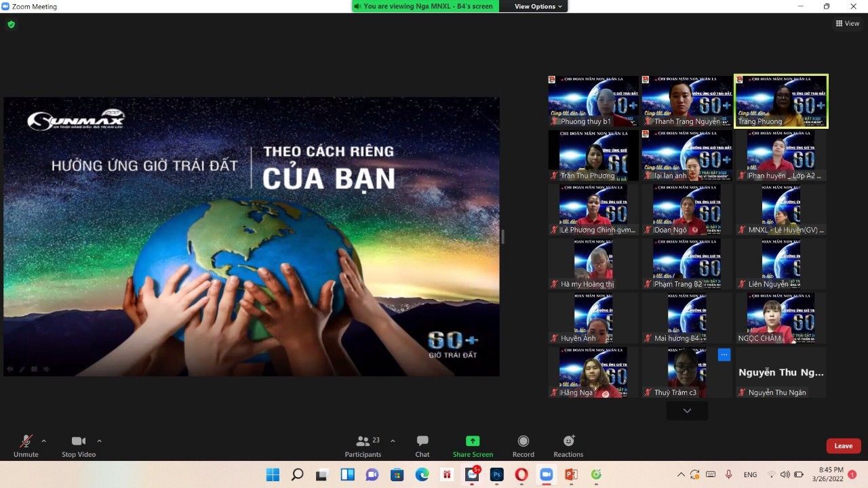Show next page of participant videos
The image size is (868, 488).
(x=687, y=411)
